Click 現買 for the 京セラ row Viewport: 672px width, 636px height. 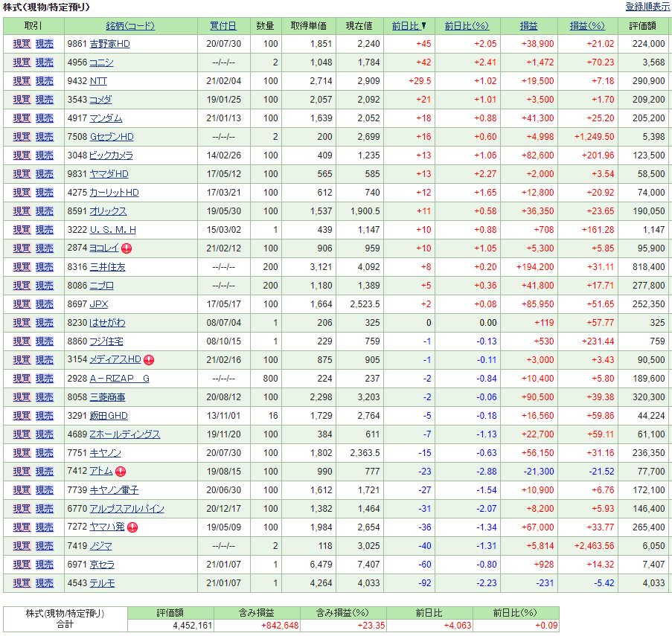click(x=22, y=565)
